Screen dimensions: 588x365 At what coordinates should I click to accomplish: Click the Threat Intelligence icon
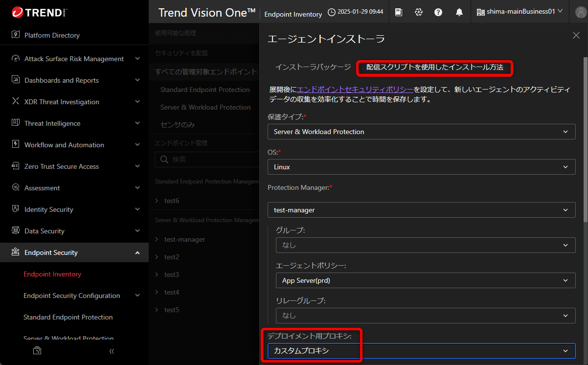pos(15,123)
